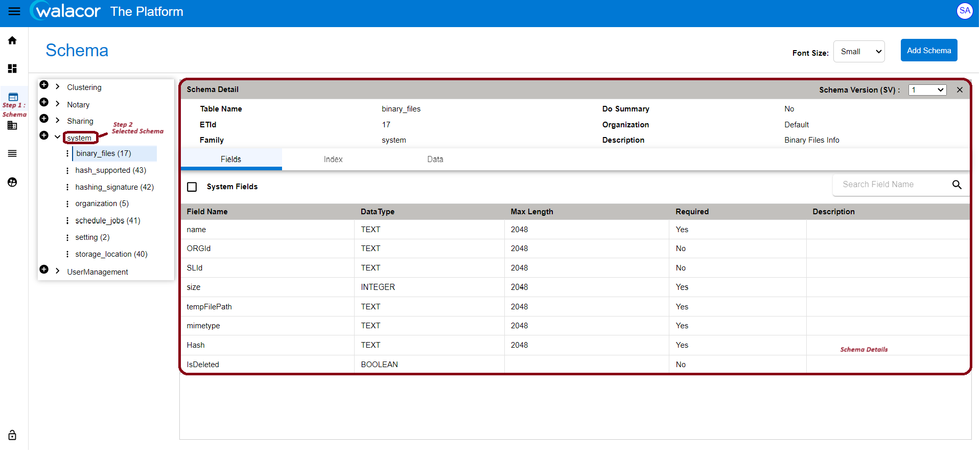
Task: Click the Add Schema button
Action: [928, 51]
